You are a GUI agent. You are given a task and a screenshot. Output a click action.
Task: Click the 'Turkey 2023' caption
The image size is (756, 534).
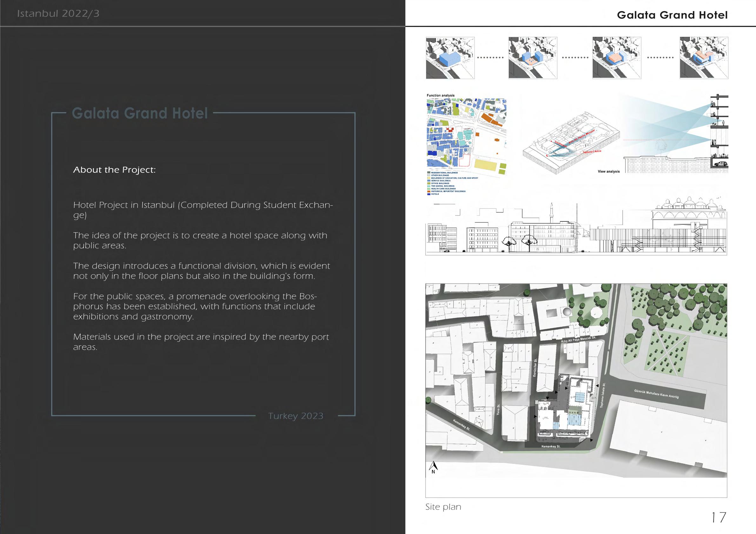pos(295,416)
